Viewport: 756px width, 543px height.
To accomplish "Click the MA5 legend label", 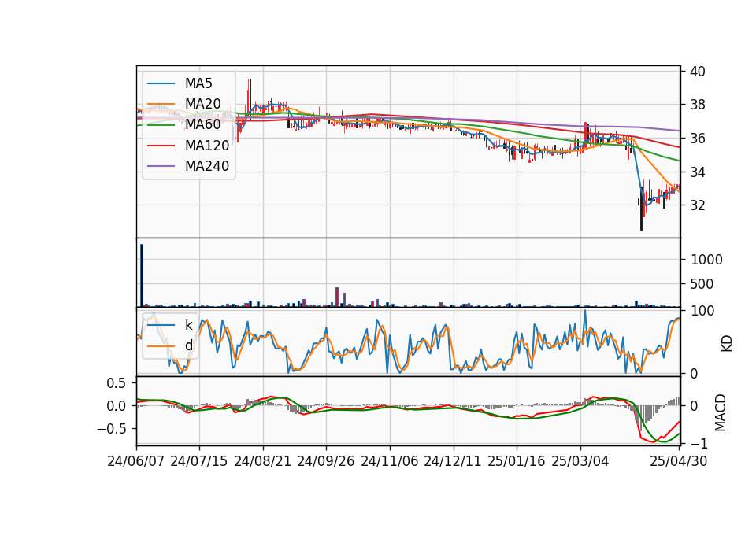I will tap(198, 83).
